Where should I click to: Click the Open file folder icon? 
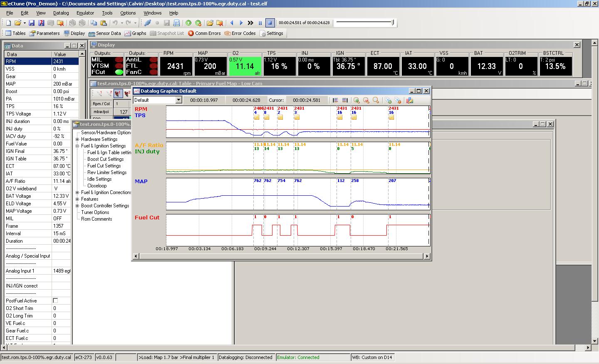pos(17,23)
